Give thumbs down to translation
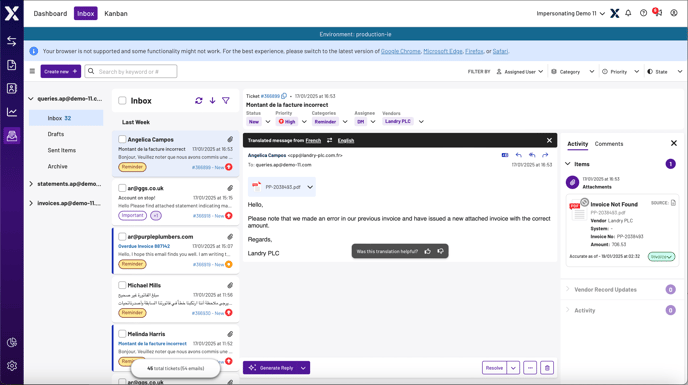This screenshot has width=688, height=385. [x=441, y=252]
